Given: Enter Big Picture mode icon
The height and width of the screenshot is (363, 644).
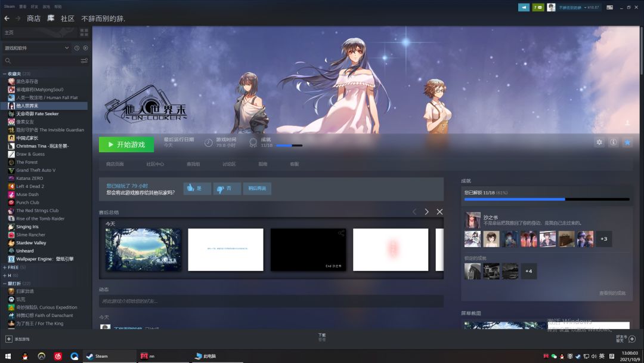Looking at the screenshot, I should click(x=610, y=7).
